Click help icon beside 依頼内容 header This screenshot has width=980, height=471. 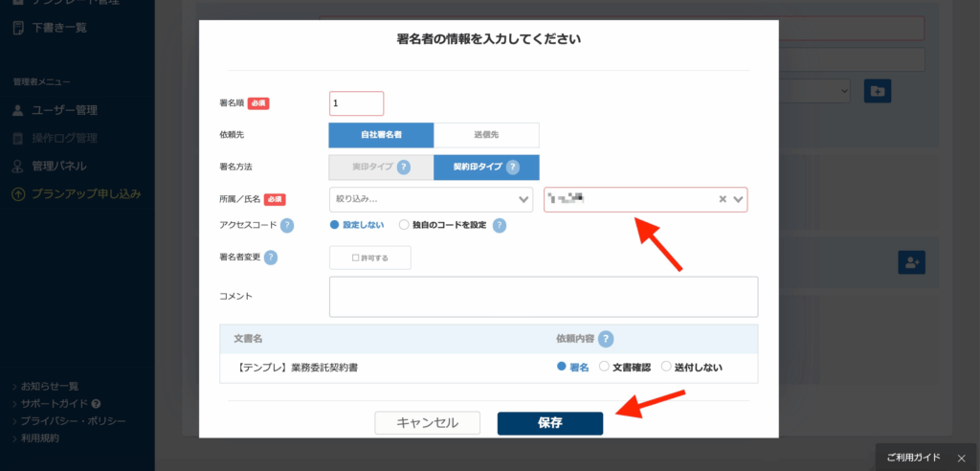[x=606, y=339]
